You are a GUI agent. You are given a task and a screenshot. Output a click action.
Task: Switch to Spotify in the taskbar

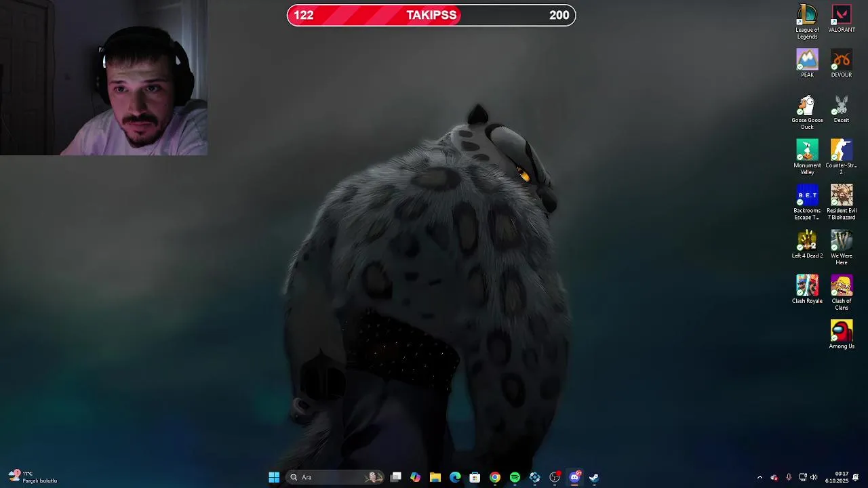click(515, 477)
